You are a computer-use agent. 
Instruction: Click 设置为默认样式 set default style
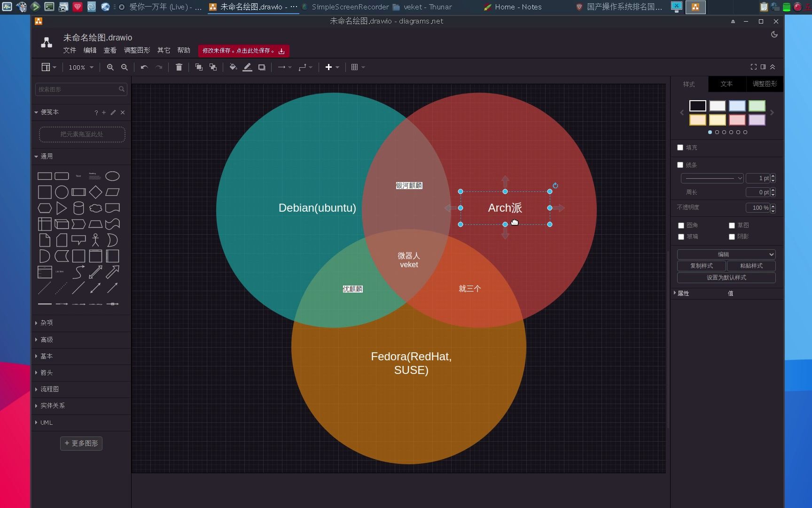point(726,278)
